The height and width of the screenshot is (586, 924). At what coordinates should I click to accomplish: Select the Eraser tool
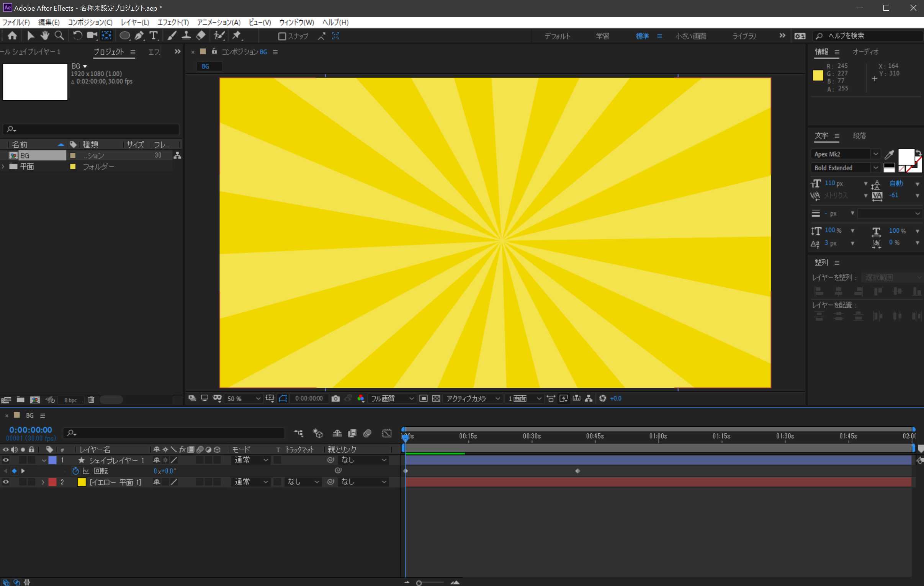coord(201,36)
